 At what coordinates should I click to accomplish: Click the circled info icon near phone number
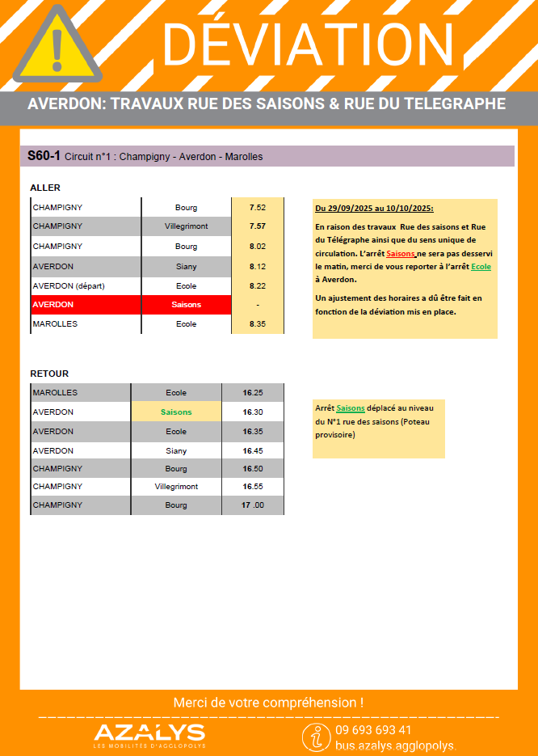pyautogui.click(x=315, y=737)
